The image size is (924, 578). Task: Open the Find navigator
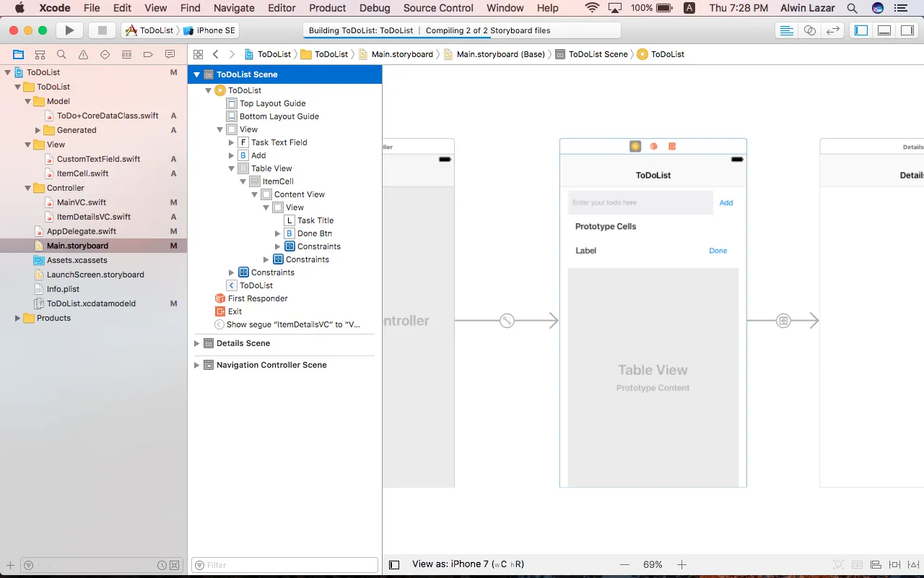click(x=62, y=54)
